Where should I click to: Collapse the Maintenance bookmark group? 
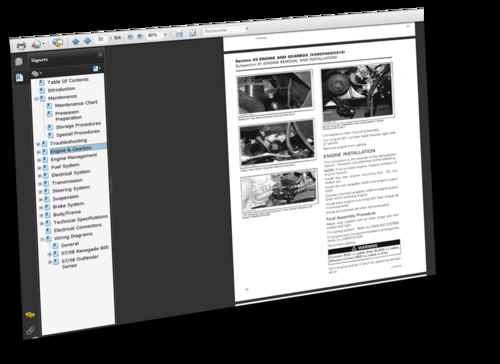coord(36,99)
